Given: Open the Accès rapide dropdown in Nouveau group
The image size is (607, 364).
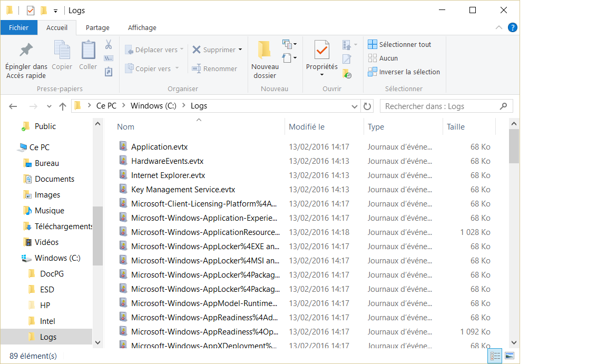Looking at the screenshot, I should pos(289,58).
